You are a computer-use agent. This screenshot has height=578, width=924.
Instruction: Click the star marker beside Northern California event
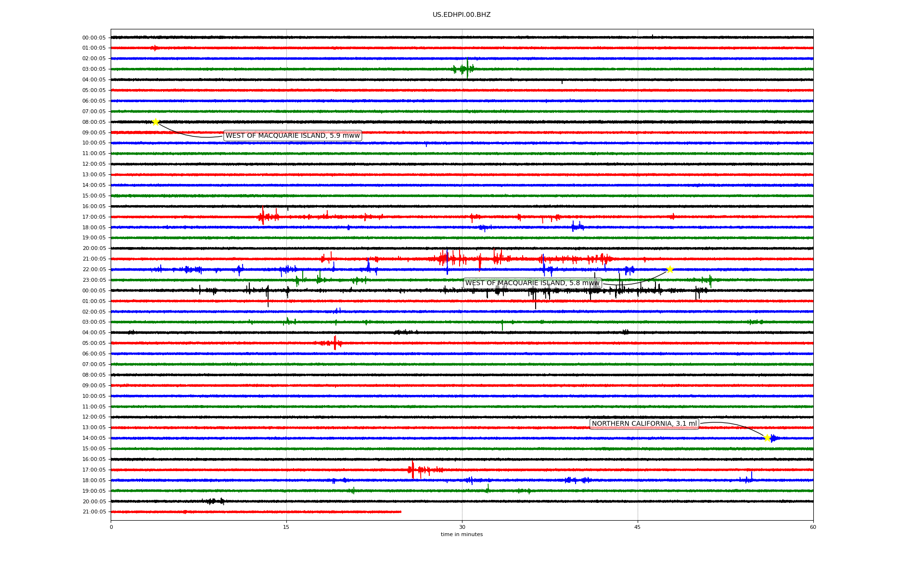click(767, 438)
